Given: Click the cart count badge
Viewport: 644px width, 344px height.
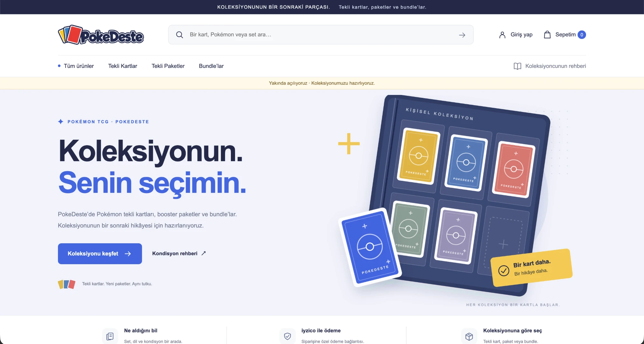Looking at the screenshot, I should 582,35.
